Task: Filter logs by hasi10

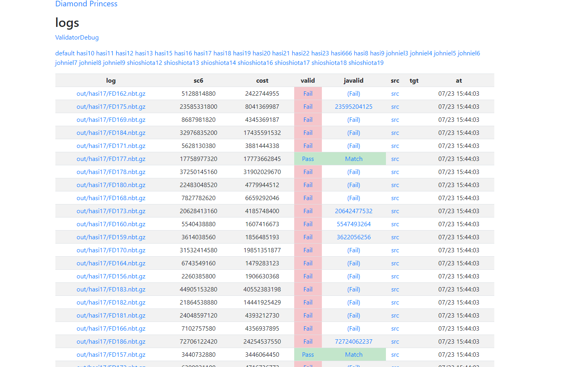Action: 85,53
